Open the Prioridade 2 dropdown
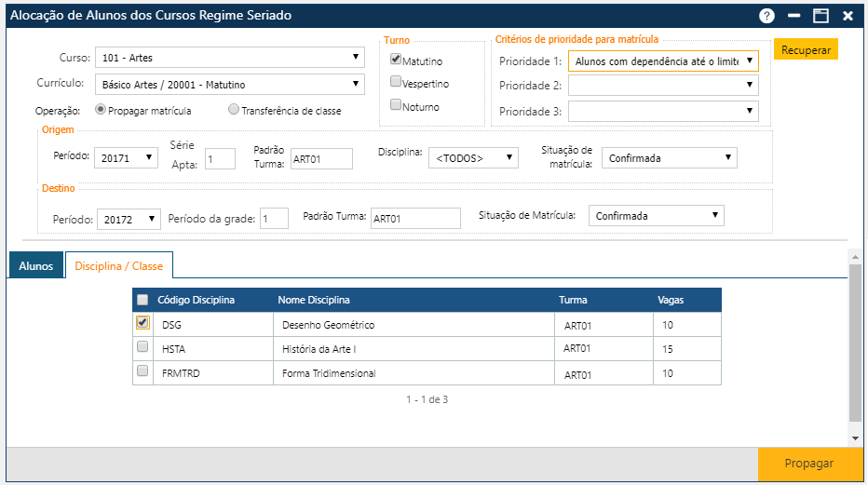 click(663, 85)
